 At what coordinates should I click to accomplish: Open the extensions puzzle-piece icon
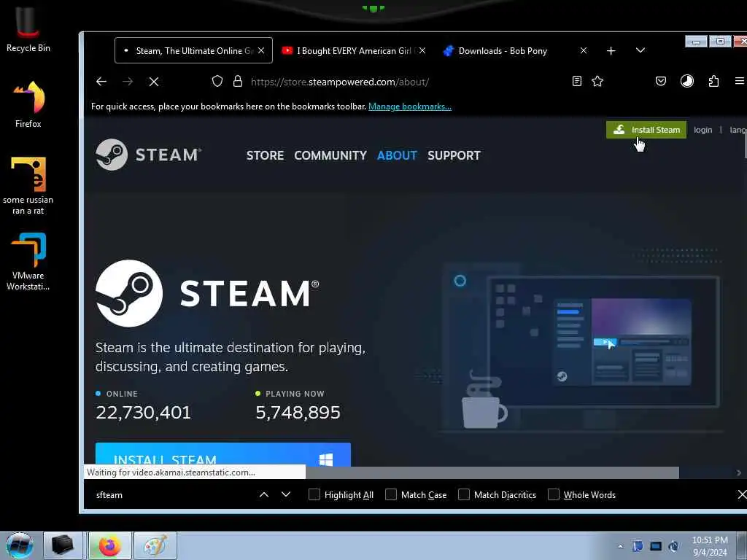click(713, 82)
